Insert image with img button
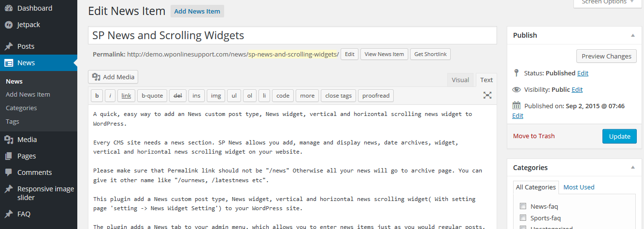Screen dimensions: 644x229 [216, 96]
